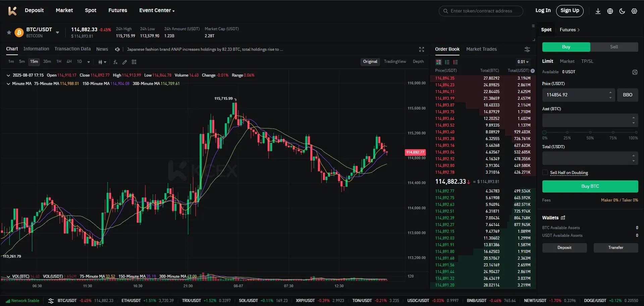Open the Wallets chart icon

click(x=563, y=218)
